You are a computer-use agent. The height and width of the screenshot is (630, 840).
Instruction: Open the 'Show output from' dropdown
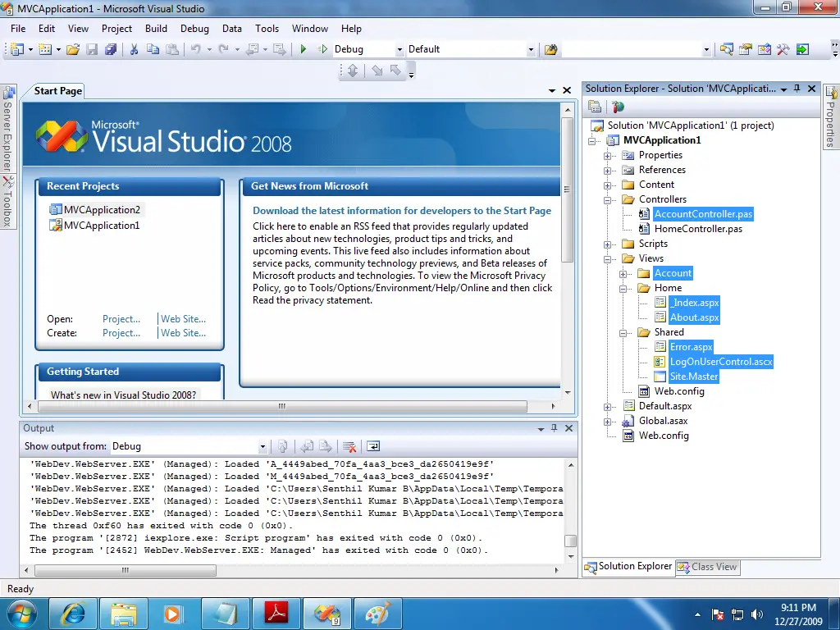[262, 446]
